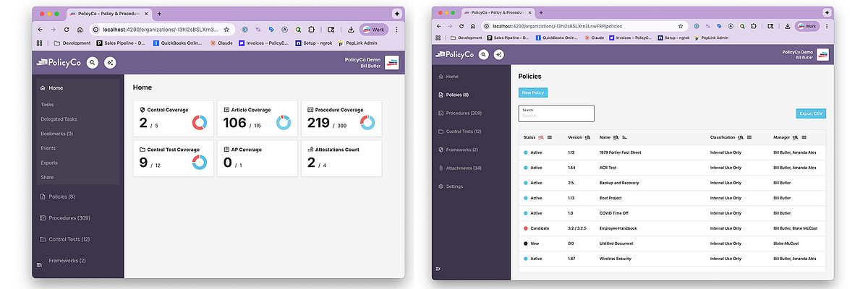868x289 pixels.
Task: Open the apps grid in left bookmarks bar
Action: (39, 43)
